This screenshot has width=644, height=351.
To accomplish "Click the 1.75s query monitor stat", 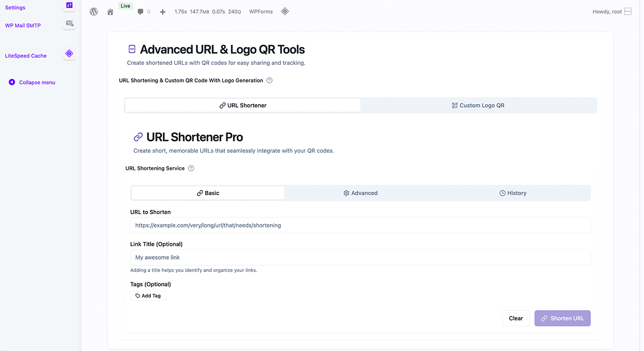I will coord(181,12).
